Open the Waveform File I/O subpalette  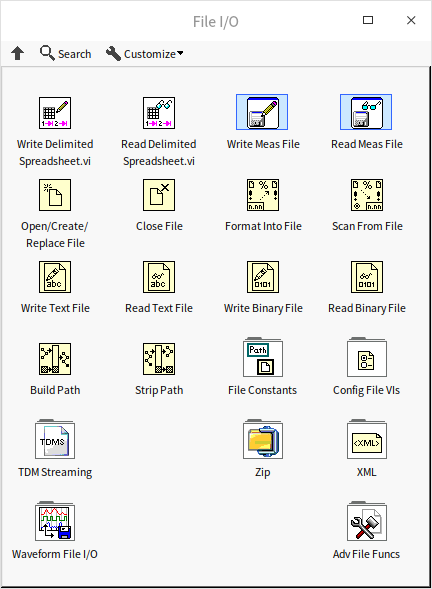(55, 521)
